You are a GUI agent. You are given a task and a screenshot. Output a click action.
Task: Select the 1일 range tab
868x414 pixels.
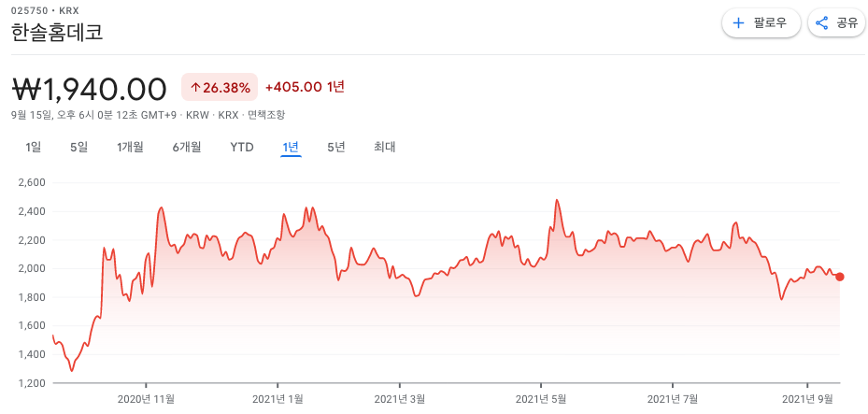[34, 148]
